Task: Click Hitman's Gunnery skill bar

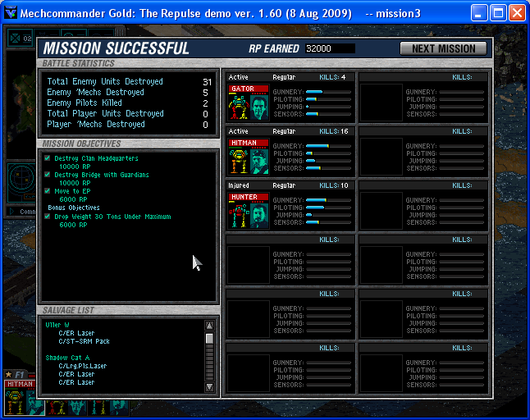Action: pos(328,146)
